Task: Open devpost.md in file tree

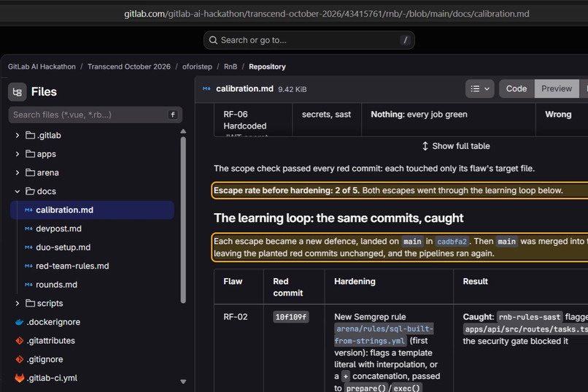Action: [58, 228]
